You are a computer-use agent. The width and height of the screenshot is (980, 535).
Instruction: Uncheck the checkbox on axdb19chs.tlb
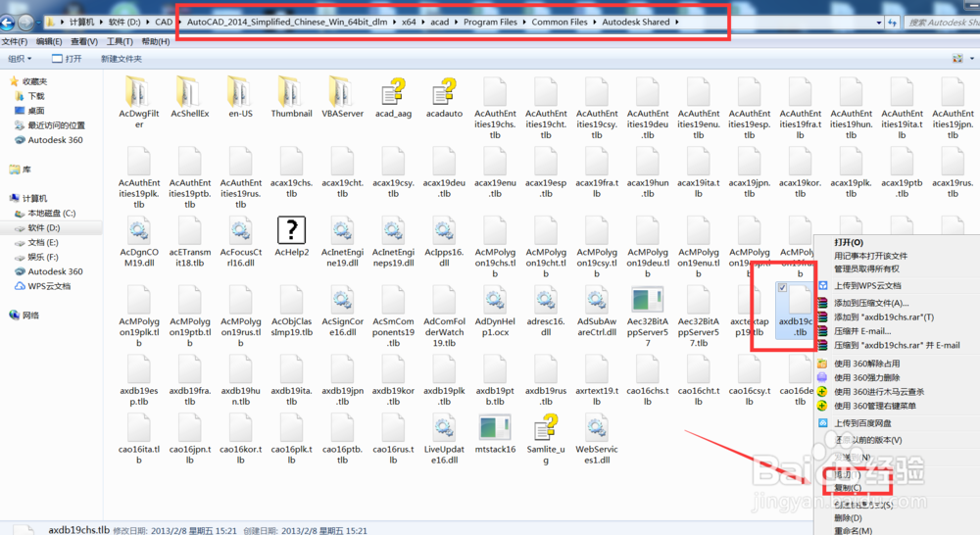tap(782, 287)
